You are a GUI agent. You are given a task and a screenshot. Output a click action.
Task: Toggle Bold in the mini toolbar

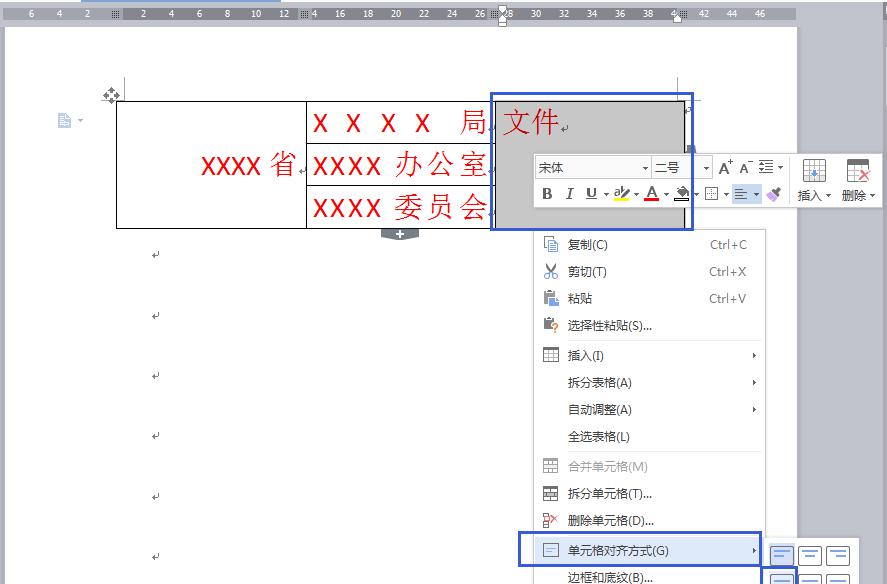click(x=547, y=194)
